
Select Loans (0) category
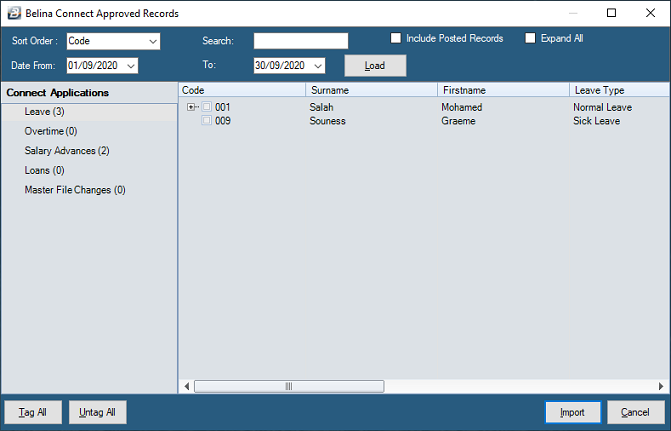coord(45,170)
